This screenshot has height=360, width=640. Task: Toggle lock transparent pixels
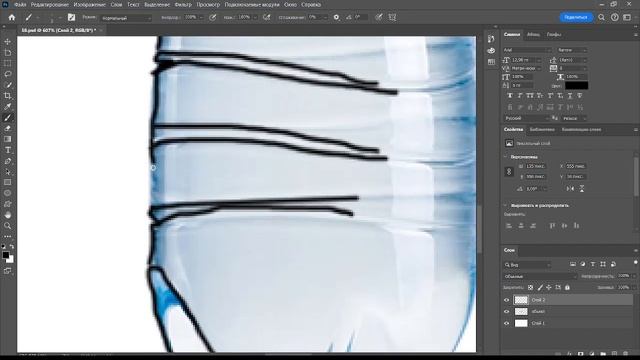click(530, 288)
